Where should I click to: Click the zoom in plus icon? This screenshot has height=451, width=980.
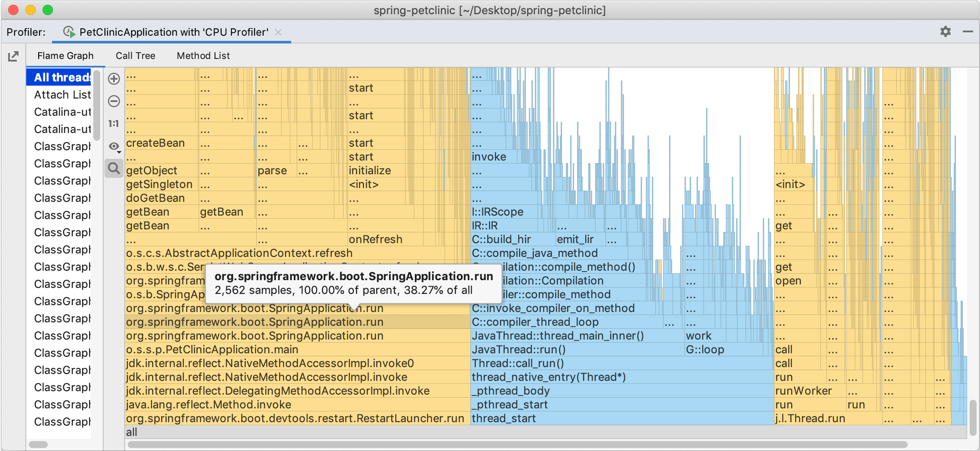click(114, 79)
